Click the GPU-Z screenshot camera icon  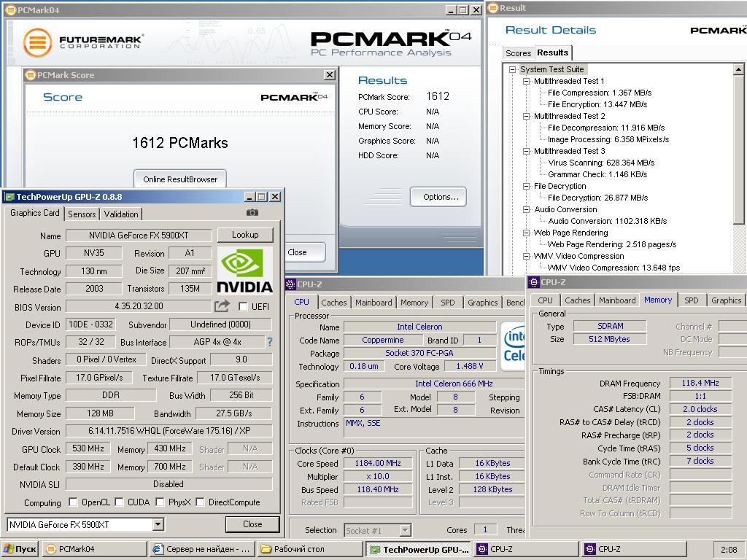click(252, 212)
